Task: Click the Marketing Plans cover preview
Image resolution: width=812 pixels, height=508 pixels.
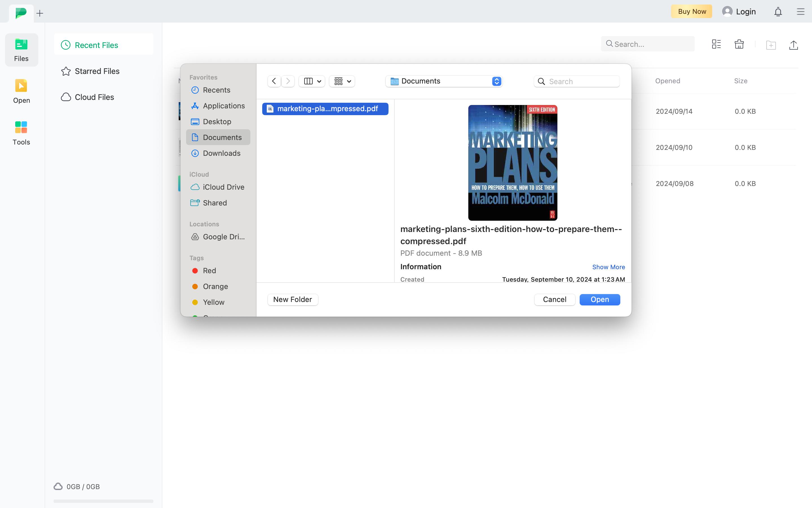Action: pyautogui.click(x=513, y=163)
